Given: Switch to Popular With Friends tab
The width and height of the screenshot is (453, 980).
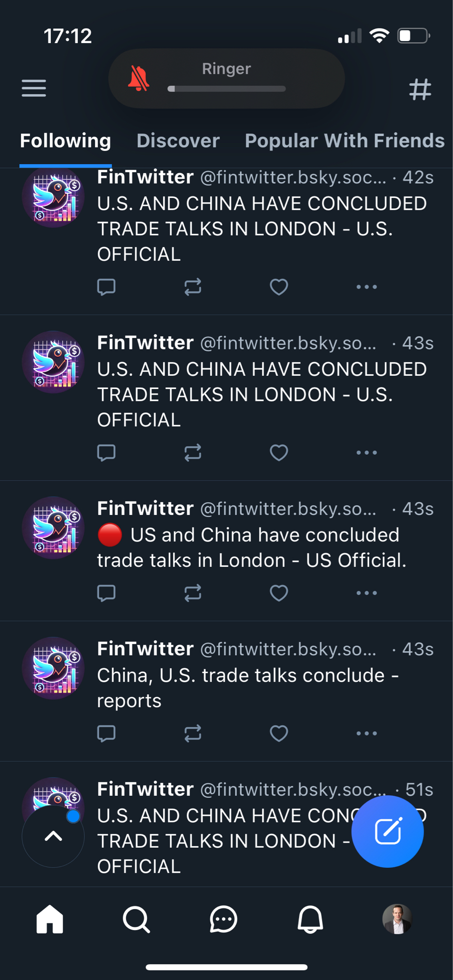Looking at the screenshot, I should (x=345, y=141).
